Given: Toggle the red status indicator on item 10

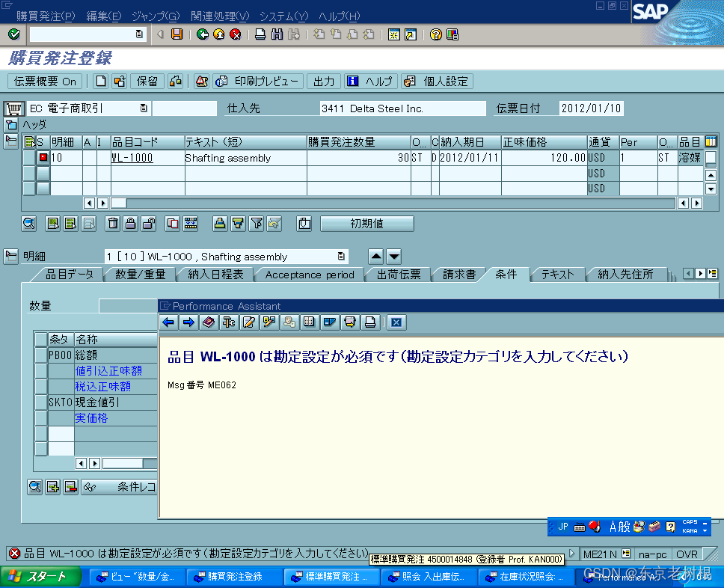Looking at the screenshot, I should pyautogui.click(x=43, y=158).
